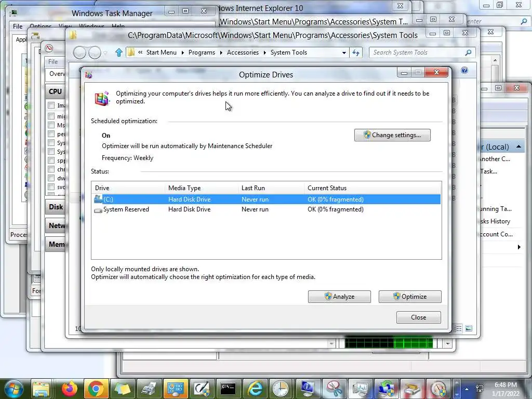Open File Explorer from the taskbar
532x399 pixels.
pos(41,389)
